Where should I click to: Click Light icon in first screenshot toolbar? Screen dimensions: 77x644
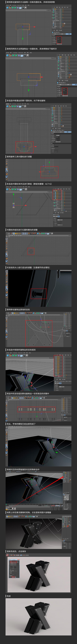(x=26, y=8)
